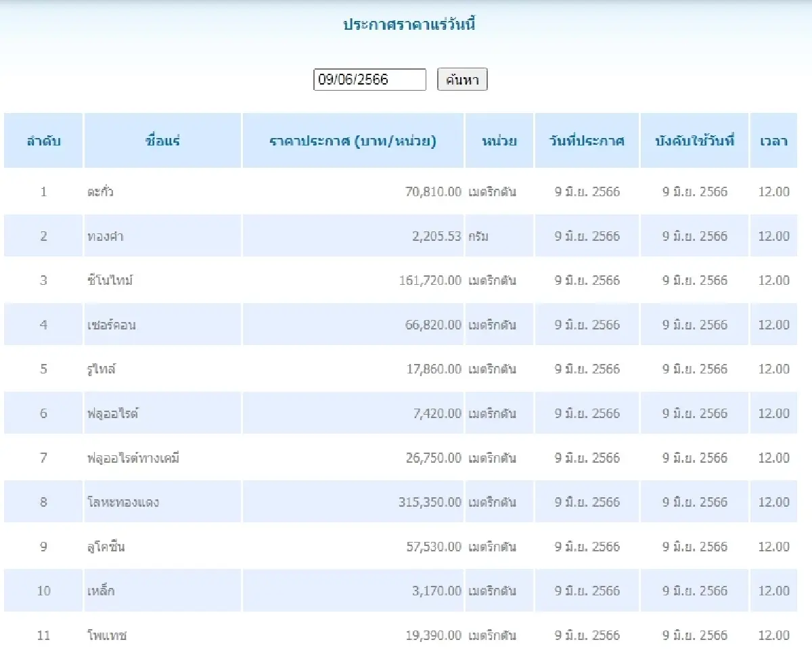Click the mineral name ตะกั่ว
Viewport: 812px width, 663px height.
[x=100, y=191]
